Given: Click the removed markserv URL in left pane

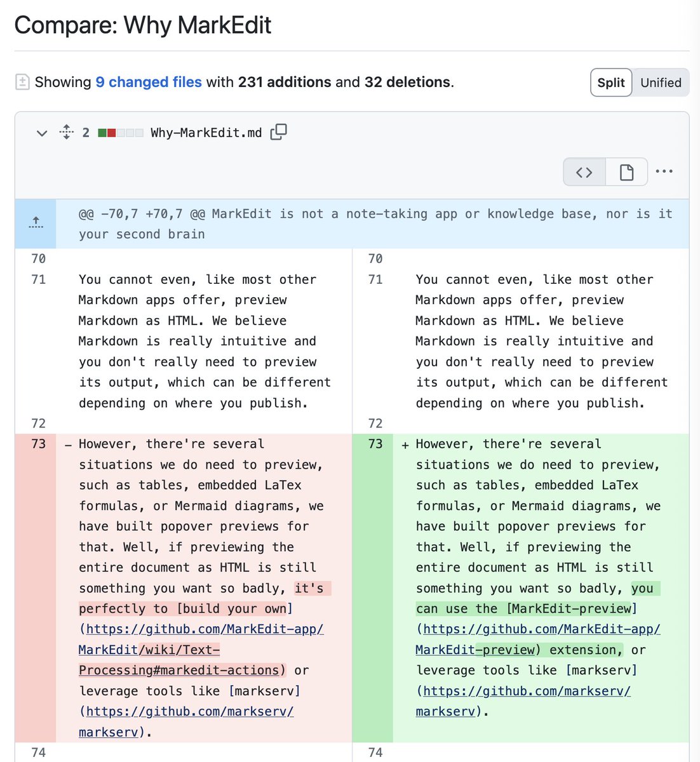Looking at the screenshot, I should click(187, 722).
